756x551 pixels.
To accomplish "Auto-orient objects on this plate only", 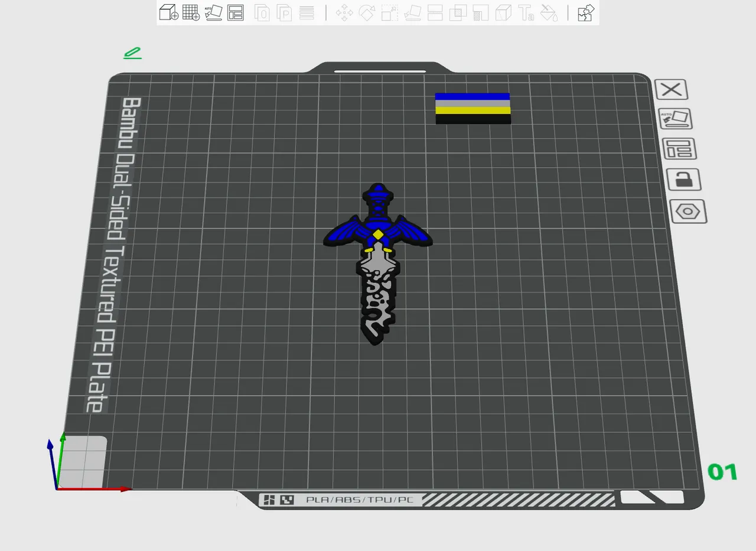I will coord(674,119).
